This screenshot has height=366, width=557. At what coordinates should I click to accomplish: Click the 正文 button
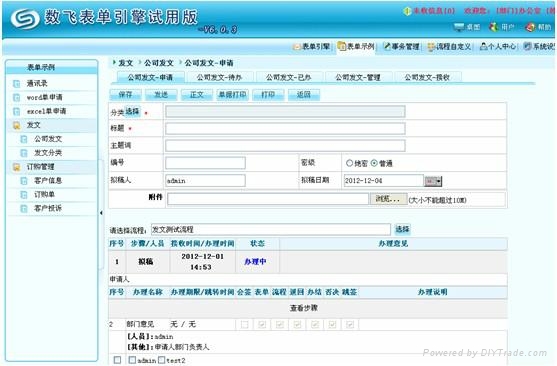click(197, 95)
